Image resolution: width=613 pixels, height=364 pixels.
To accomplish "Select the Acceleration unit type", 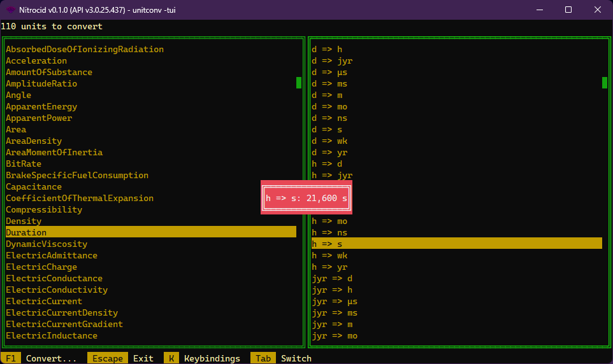I will (x=36, y=61).
